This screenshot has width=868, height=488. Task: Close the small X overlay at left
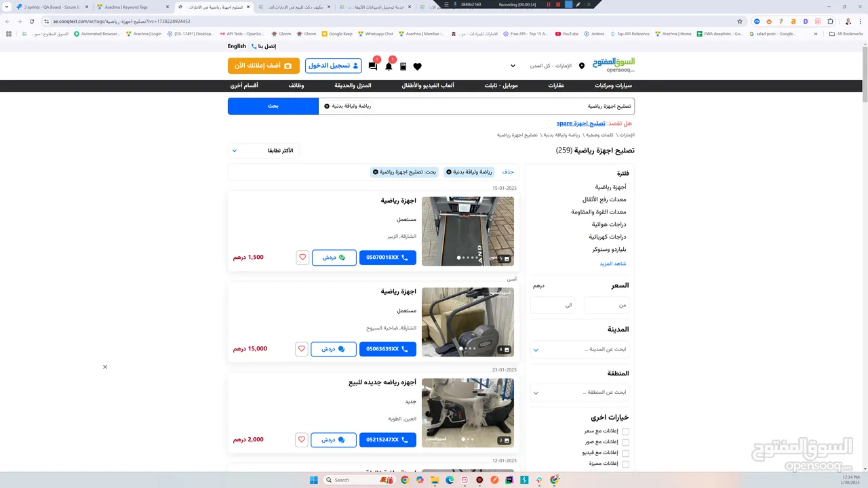(x=105, y=367)
